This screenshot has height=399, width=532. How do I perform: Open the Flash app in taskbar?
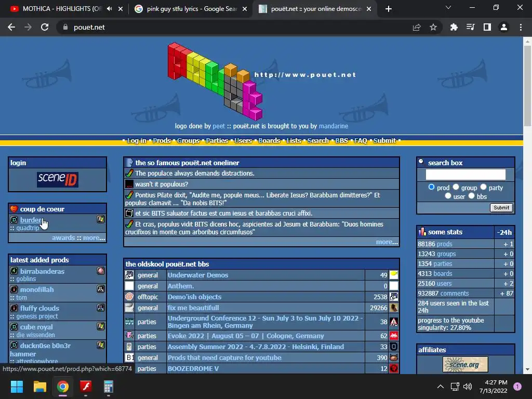point(86,387)
